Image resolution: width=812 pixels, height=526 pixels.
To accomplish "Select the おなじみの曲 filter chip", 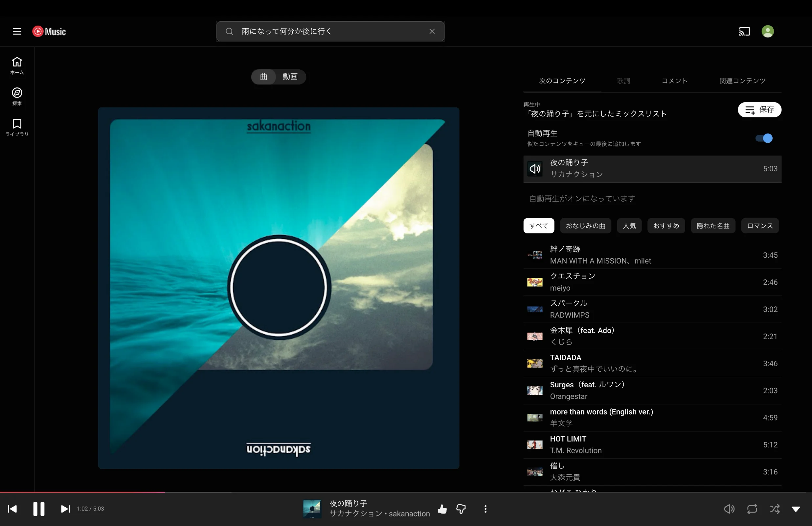I will click(x=585, y=226).
